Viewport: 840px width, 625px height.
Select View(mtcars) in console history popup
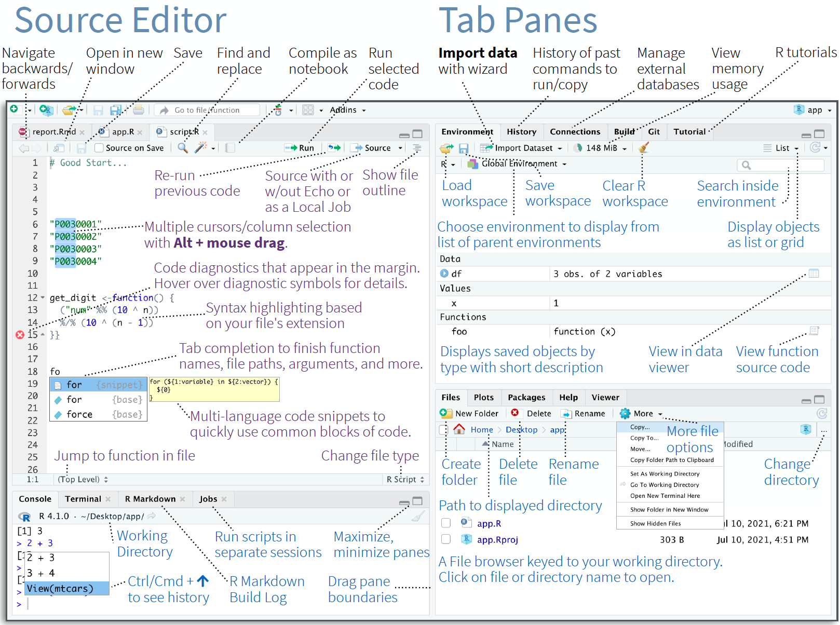(66, 589)
